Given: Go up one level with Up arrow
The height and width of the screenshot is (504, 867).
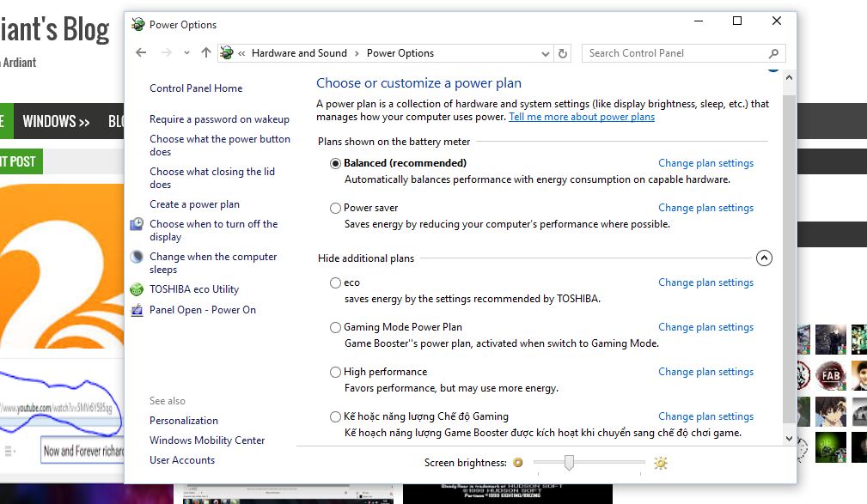Looking at the screenshot, I should (205, 52).
